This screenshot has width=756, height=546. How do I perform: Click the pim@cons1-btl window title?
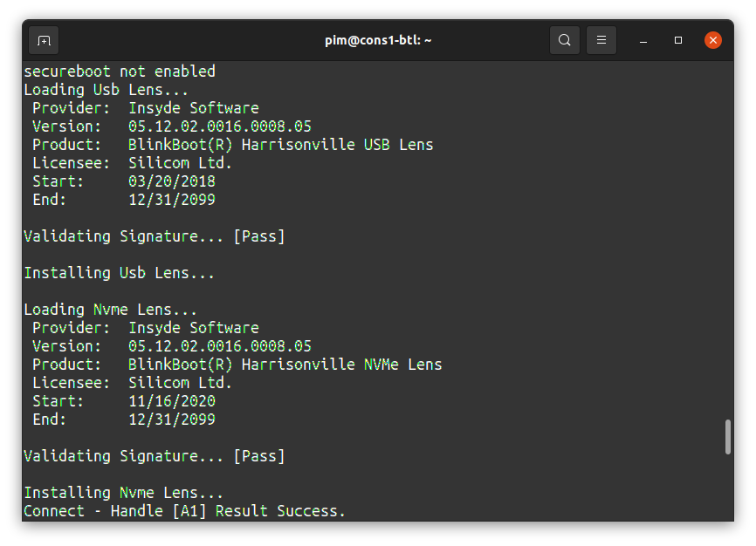378,40
